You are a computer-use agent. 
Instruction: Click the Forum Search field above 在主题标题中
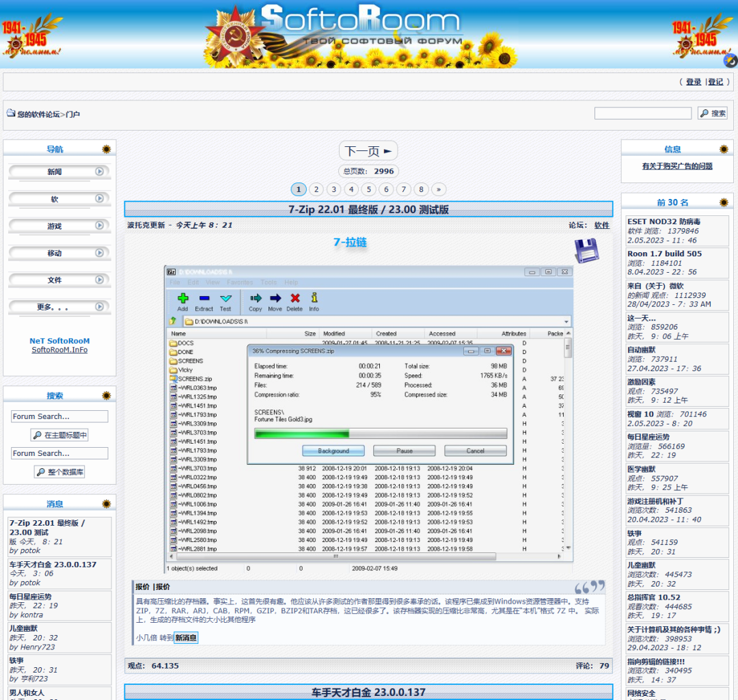click(x=59, y=416)
